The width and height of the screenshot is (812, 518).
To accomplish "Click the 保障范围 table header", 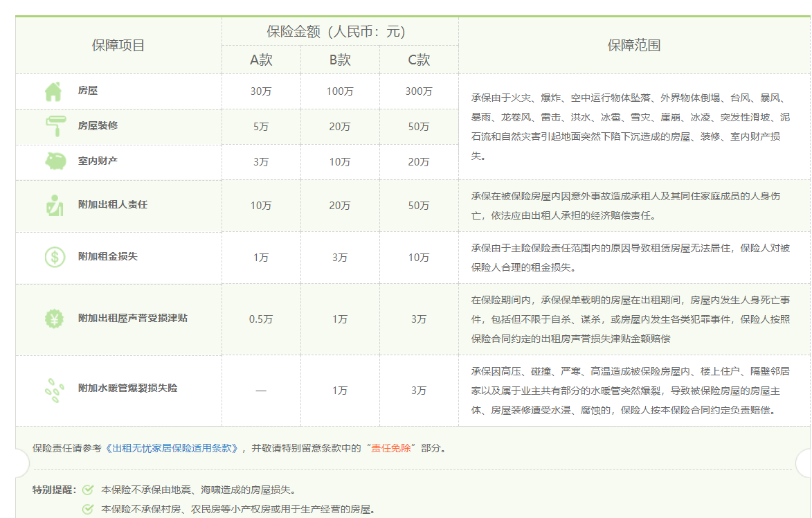I will 634,46.
